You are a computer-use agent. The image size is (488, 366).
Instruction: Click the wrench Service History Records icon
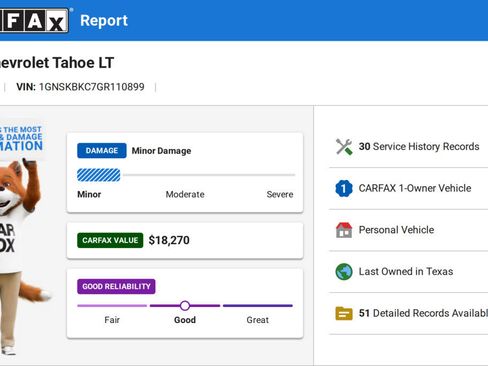(344, 147)
